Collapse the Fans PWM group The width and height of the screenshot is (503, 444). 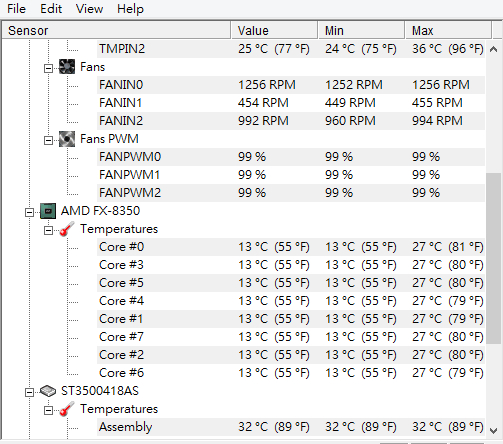(x=48, y=140)
